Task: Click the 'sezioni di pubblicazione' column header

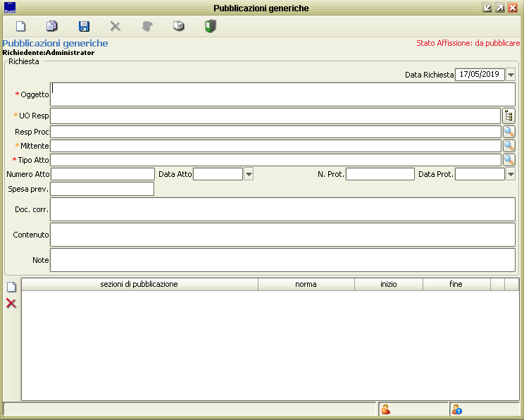Action: click(x=139, y=284)
